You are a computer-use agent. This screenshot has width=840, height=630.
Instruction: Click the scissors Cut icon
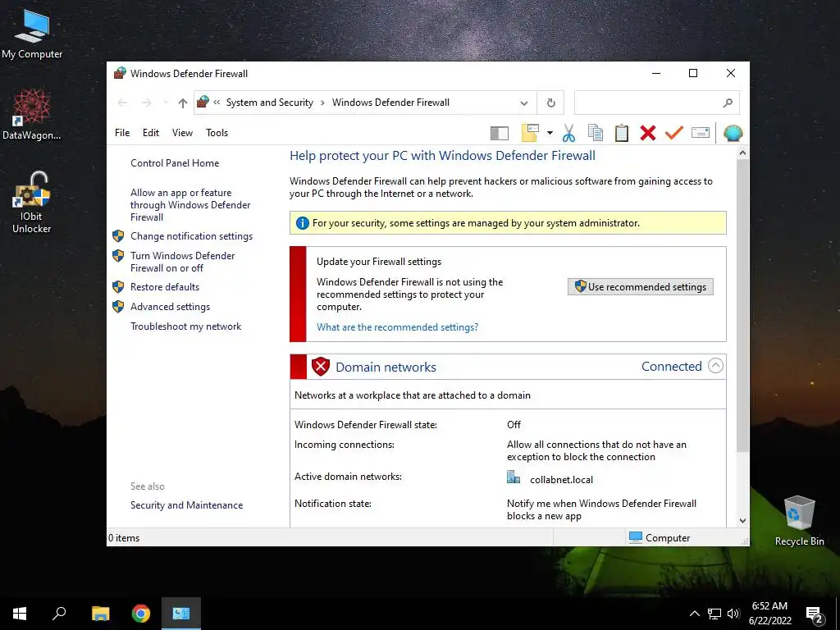(568, 133)
